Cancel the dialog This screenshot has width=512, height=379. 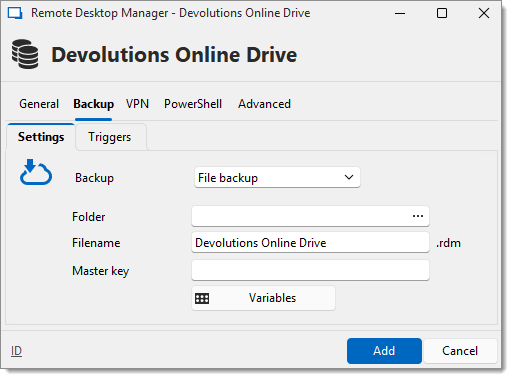point(460,351)
